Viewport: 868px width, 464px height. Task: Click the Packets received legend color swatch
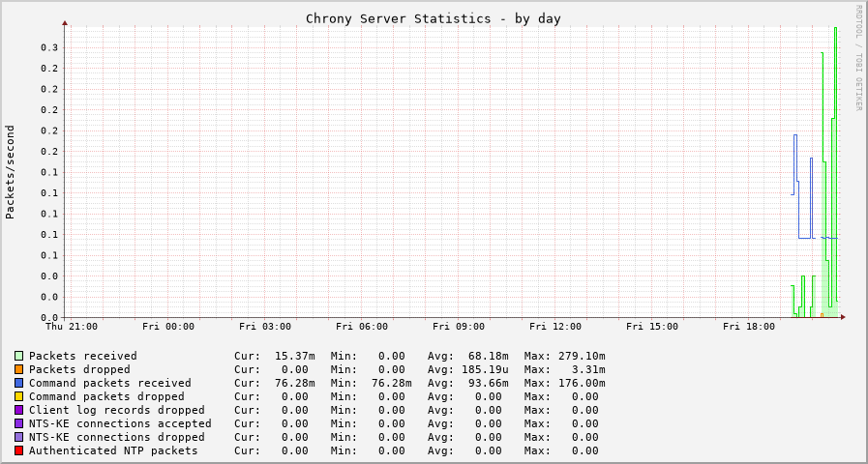(x=18, y=356)
